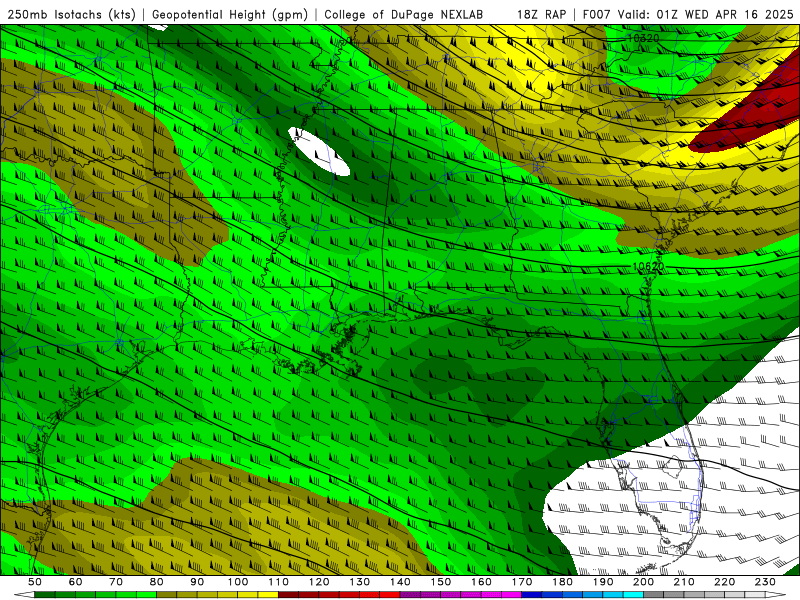Click the 80 label on the color scale
800x600 pixels.
tap(157, 582)
